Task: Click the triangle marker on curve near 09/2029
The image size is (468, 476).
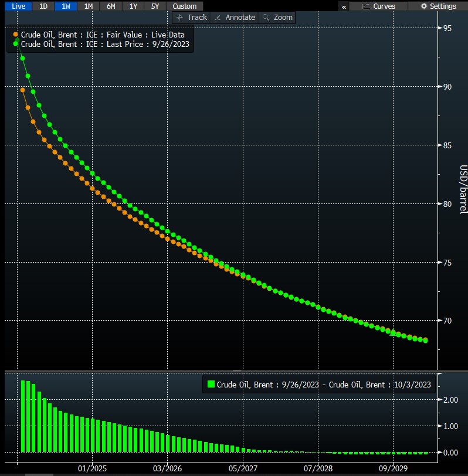Action: 393,333
